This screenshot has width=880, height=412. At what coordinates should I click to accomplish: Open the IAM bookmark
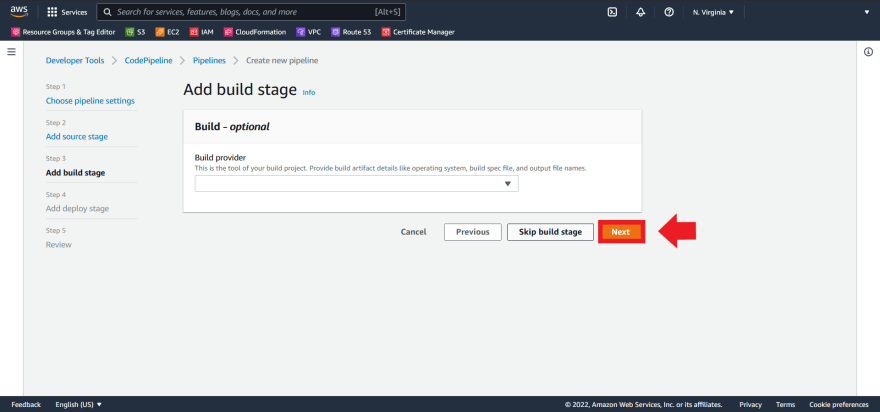[201, 32]
